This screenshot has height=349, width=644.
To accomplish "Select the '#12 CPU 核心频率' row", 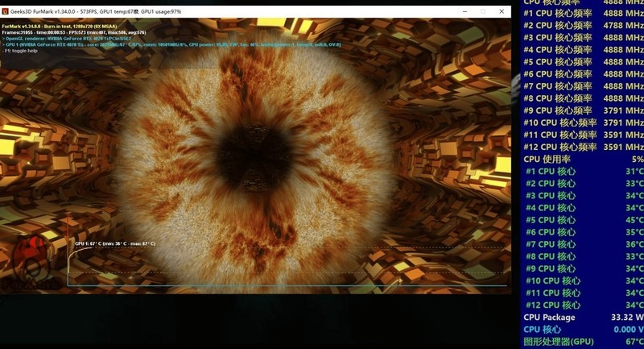I will click(584, 147).
